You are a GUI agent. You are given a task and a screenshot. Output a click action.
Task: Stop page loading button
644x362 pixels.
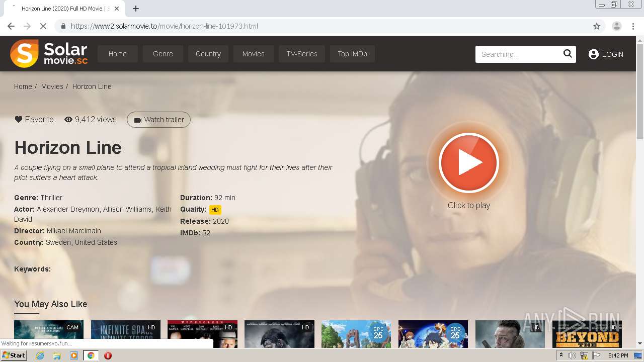43,26
